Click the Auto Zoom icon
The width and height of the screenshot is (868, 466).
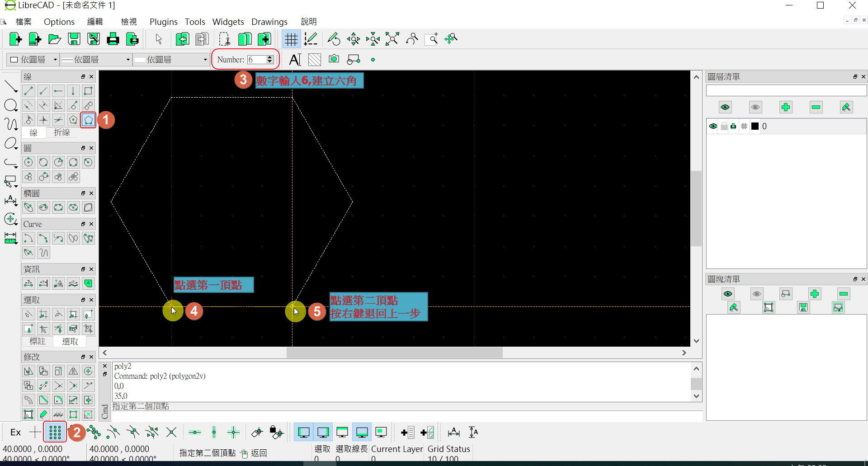(392, 39)
